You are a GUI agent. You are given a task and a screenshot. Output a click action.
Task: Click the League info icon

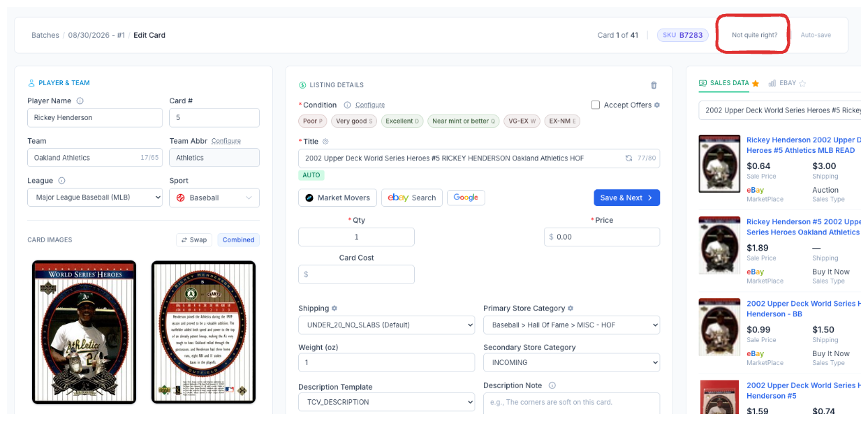coord(61,181)
